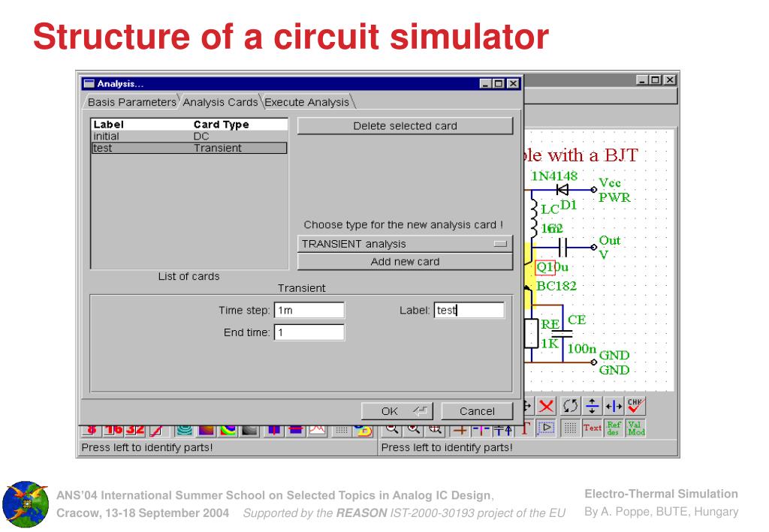Click the blue square vertical-section icon
The height and width of the screenshot is (532, 769).
click(273, 430)
